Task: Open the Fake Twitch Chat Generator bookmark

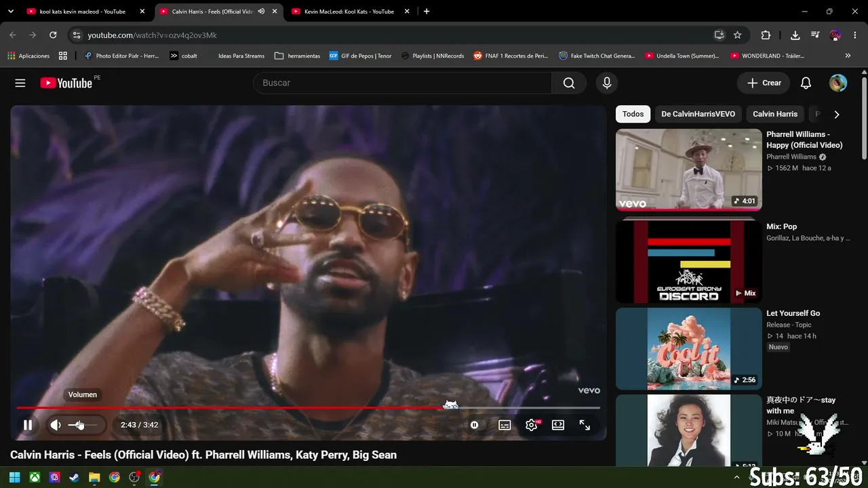Action: [x=597, y=56]
